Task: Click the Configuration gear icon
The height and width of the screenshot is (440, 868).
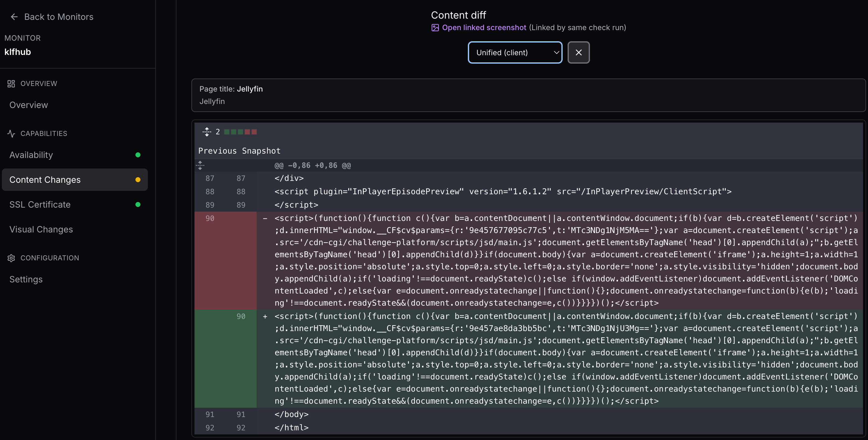Action: pyautogui.click(x=11, y=258)
